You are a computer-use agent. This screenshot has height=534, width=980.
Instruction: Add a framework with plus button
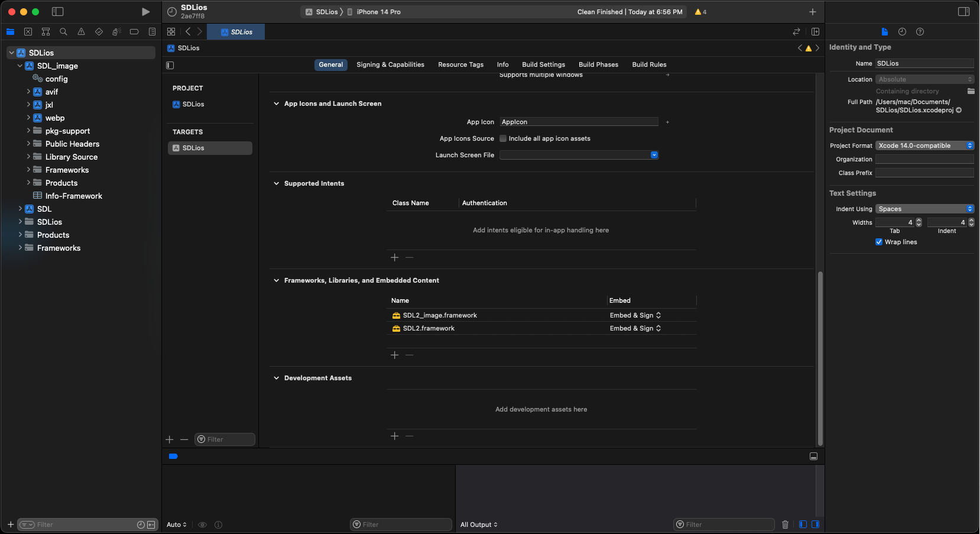coord(395,355)
